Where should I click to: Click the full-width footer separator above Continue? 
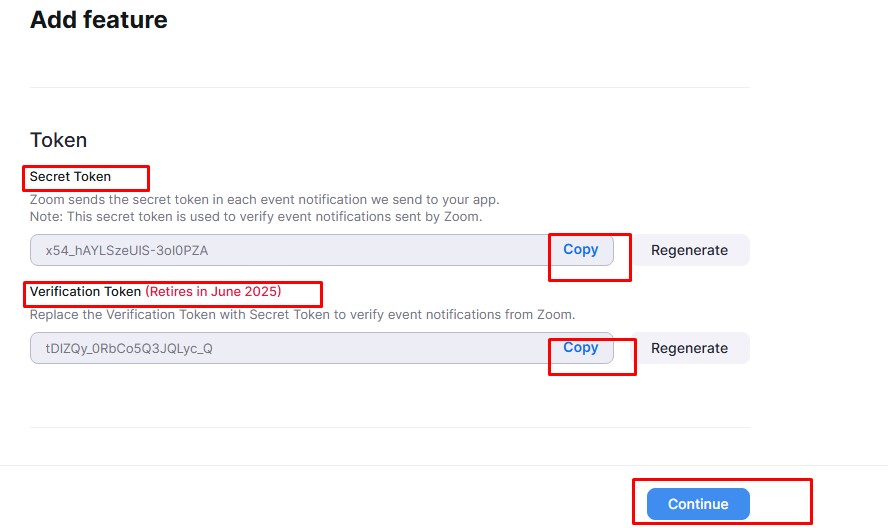click(x=444, y=466)
